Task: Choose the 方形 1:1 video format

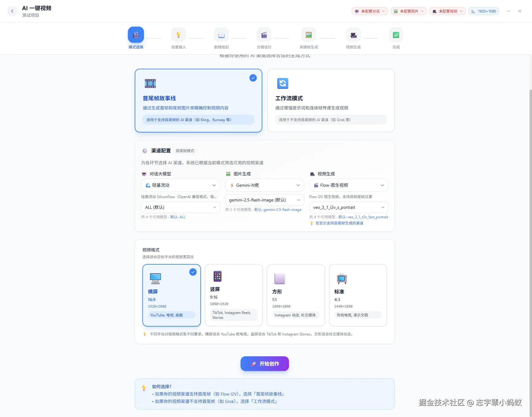Action: click(296, 295)
